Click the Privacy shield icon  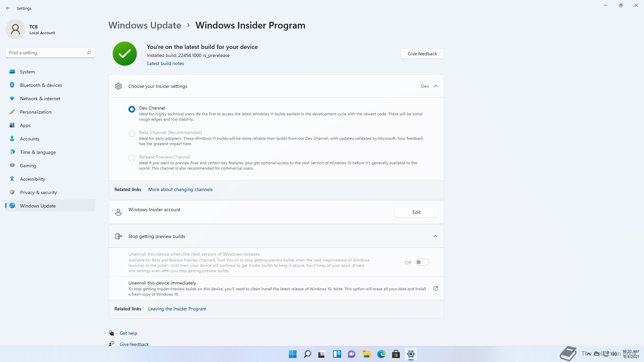12,192
